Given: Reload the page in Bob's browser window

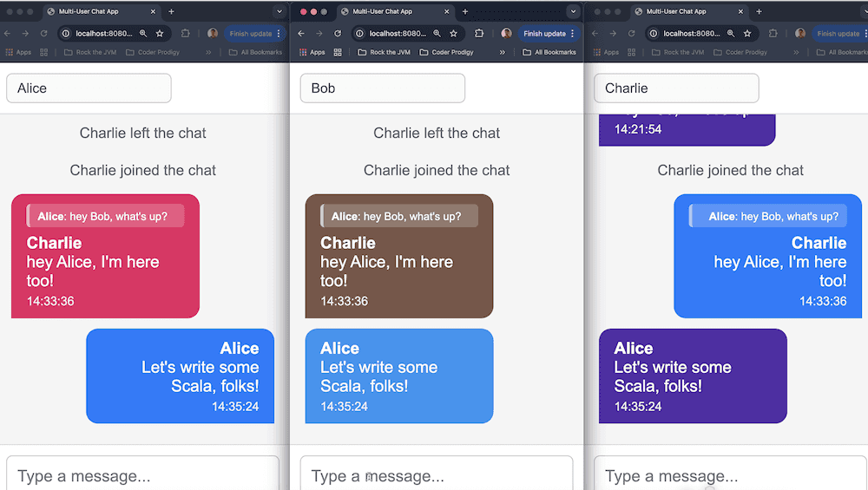Looking at the screenshot, I should coord(337,34).
